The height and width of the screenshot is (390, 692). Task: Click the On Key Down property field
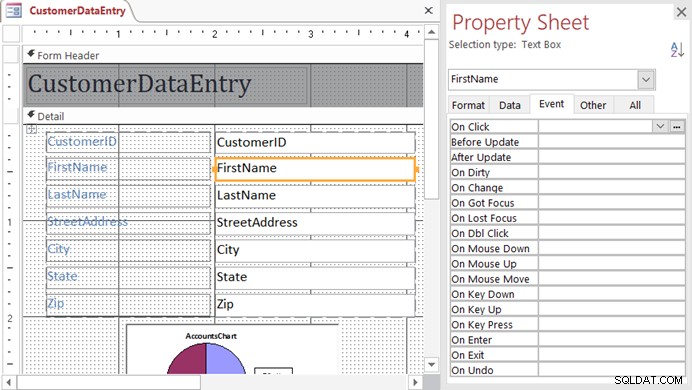pyautogui.click(x=612, y=294)
